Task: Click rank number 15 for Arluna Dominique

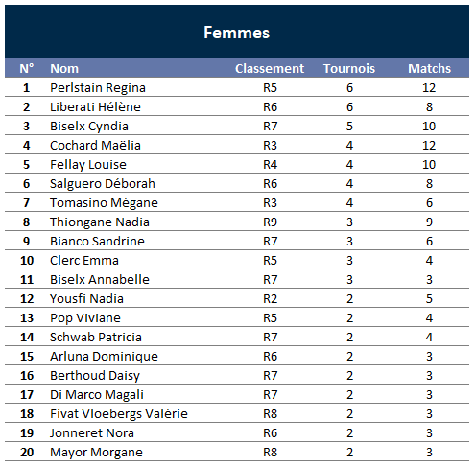Action: pos(27,356)
